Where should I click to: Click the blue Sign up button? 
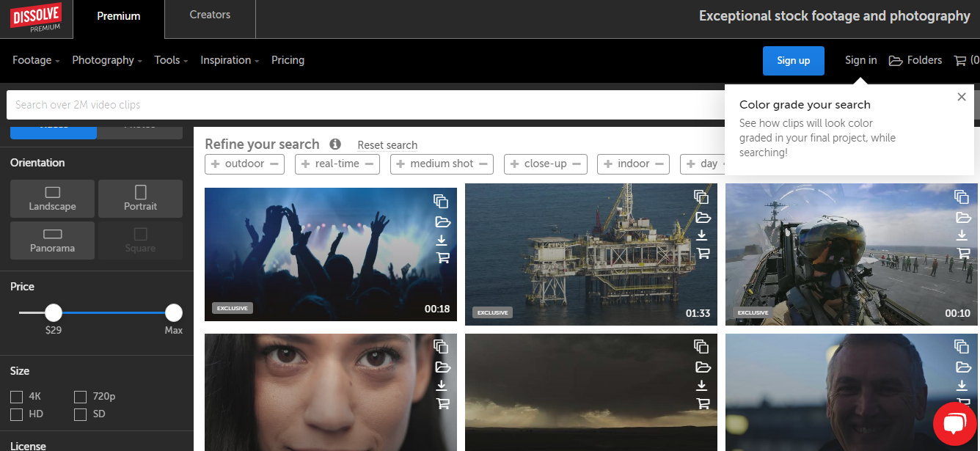[x=793, y=61]
